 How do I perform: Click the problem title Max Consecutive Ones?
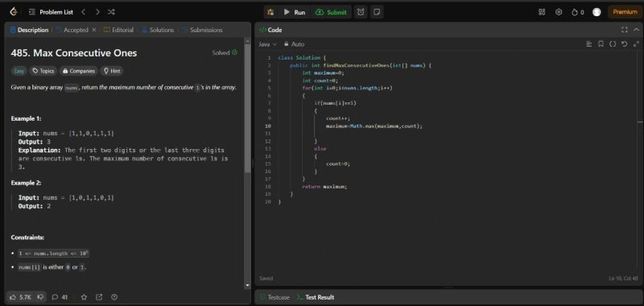(74, 53)
